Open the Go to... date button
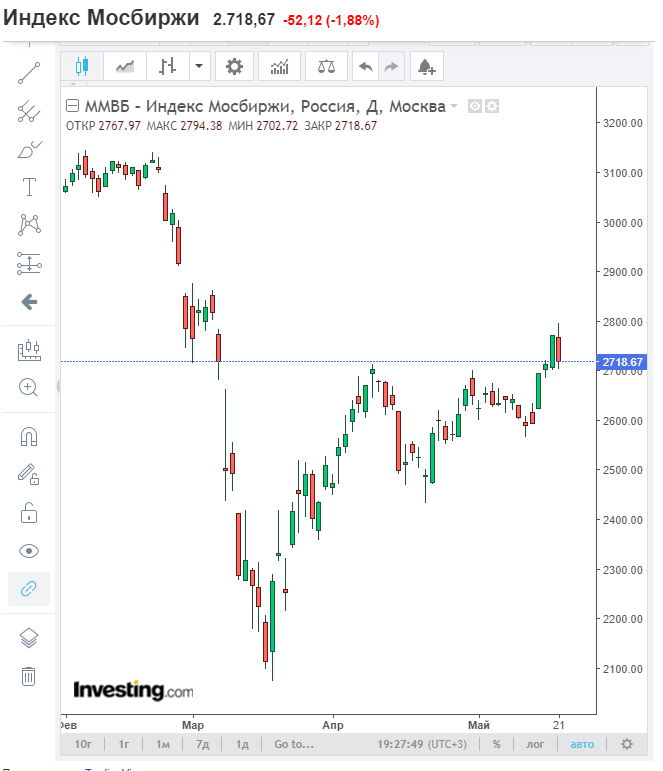 pos(294,744)
